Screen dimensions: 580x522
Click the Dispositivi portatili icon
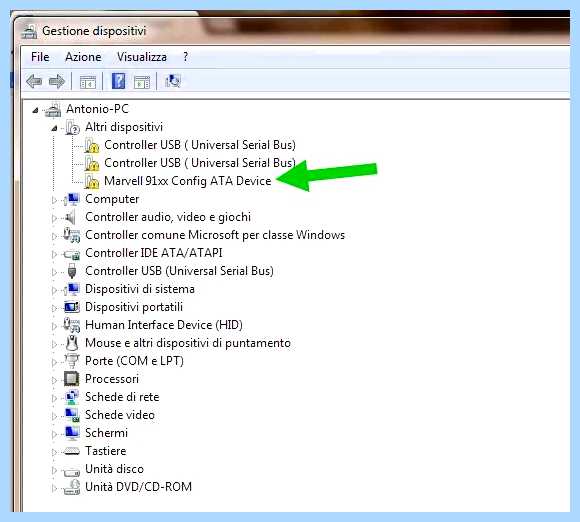tap(72, 307)
